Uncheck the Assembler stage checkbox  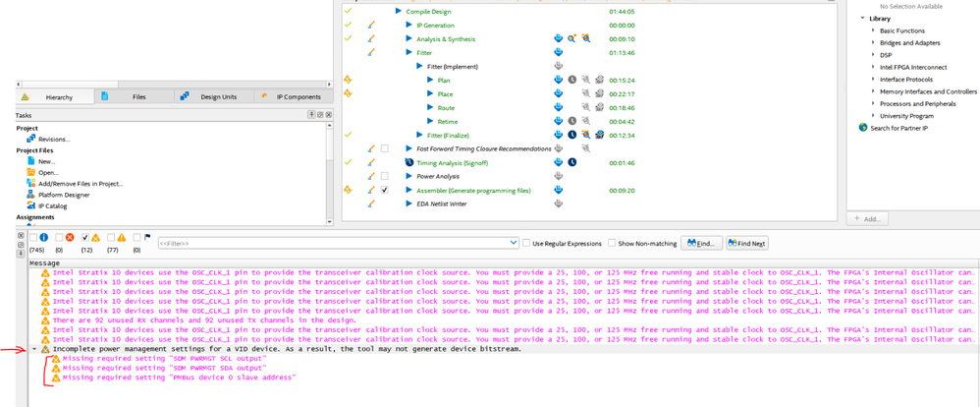[x=385, y=190]
